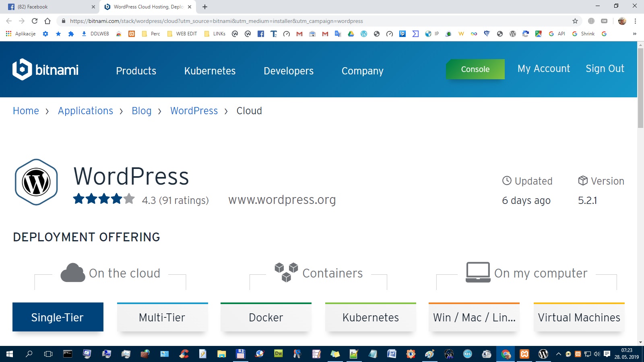Go to WordPress breadcrumb
Viewport: 644px width, 362px height.
(194, 111)
